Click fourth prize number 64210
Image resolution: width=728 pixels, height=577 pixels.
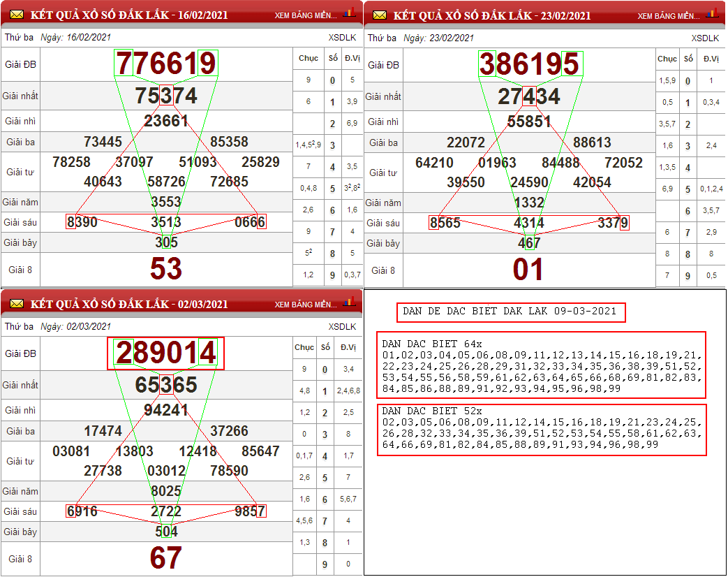click(435, 163)
